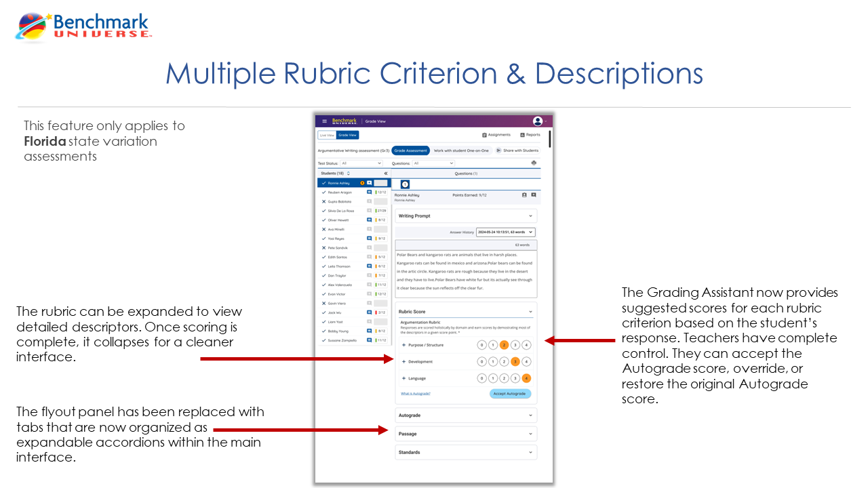Expand the Autograde accordion
This screenshot has height=488, width=868.
pyautogui.click(x=466, y=415)
